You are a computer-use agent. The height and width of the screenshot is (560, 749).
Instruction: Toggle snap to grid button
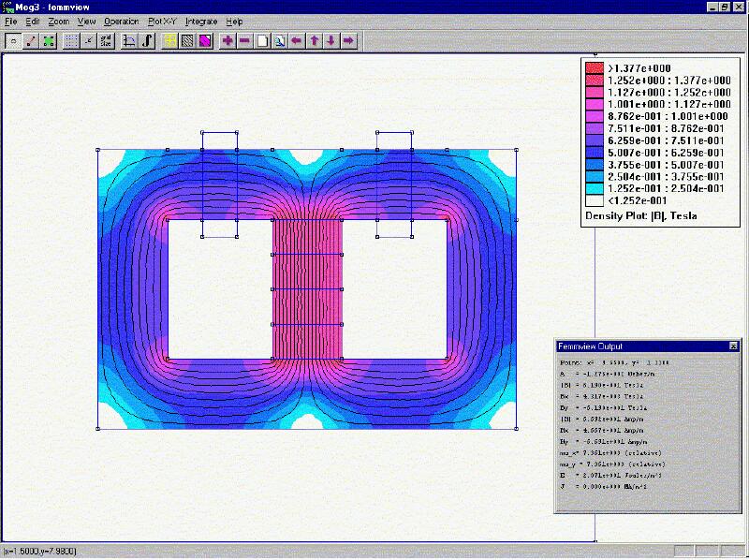pos(89,40)
